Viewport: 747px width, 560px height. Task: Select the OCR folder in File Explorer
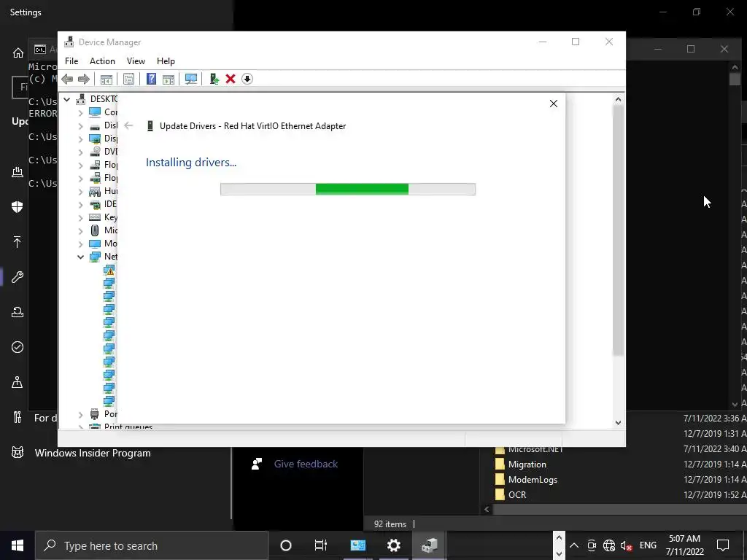click(x=517, y=495)
